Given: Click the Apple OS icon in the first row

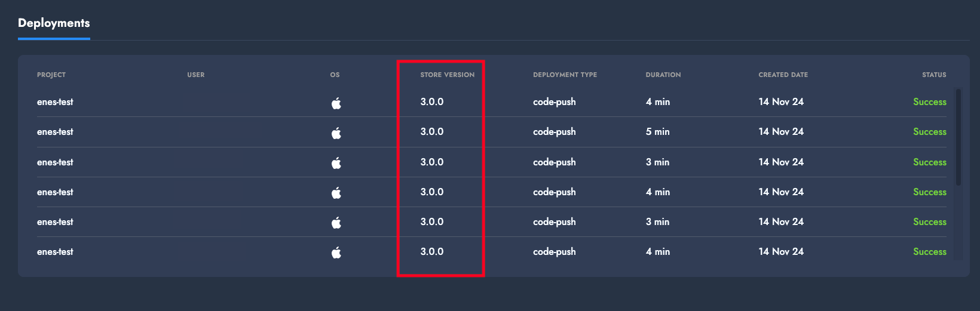Looking at the screenshot, I should point(336,103).
